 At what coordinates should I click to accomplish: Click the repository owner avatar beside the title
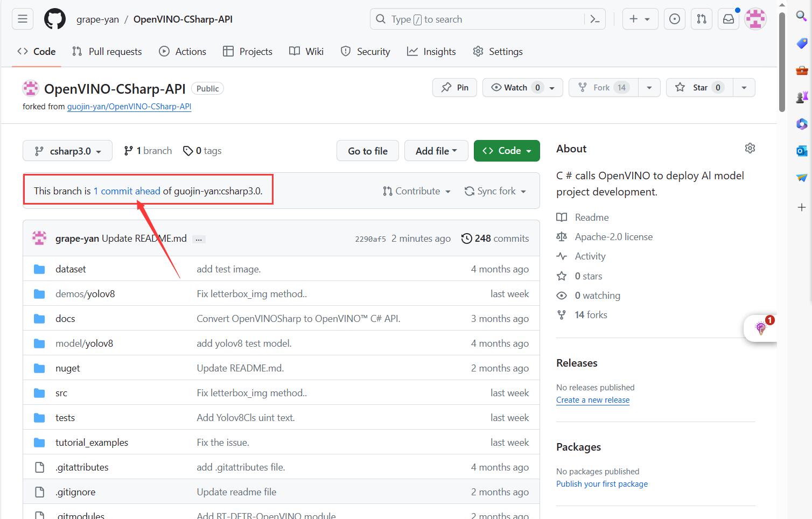31,88
